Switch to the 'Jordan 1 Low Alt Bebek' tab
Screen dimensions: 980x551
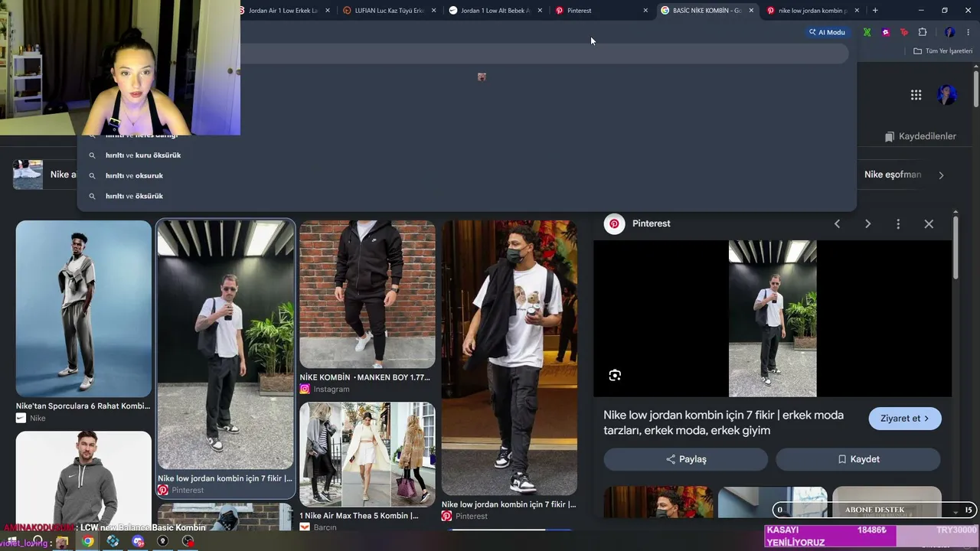(495, 11)
